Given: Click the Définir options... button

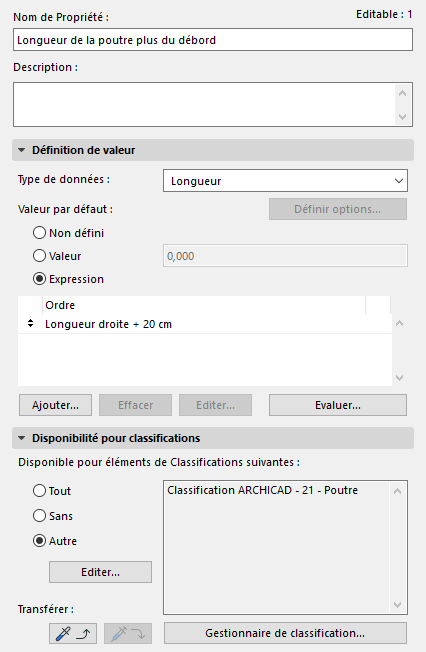Looking at the screenshot, I should (x=338, y=209).
